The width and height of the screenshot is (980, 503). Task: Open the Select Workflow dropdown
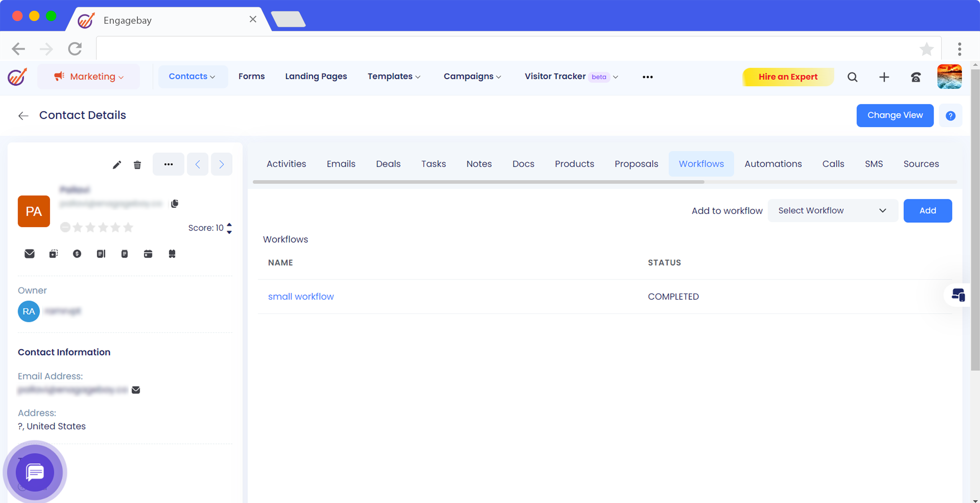pos(833,210)
